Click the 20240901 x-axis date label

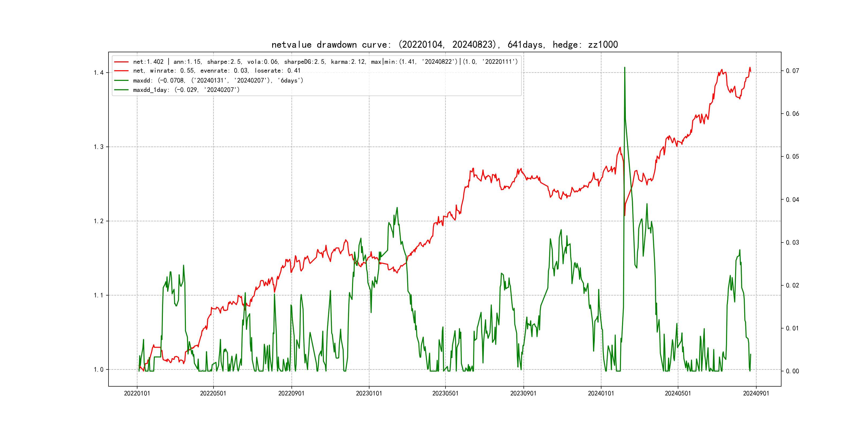[x=756, y=393]
